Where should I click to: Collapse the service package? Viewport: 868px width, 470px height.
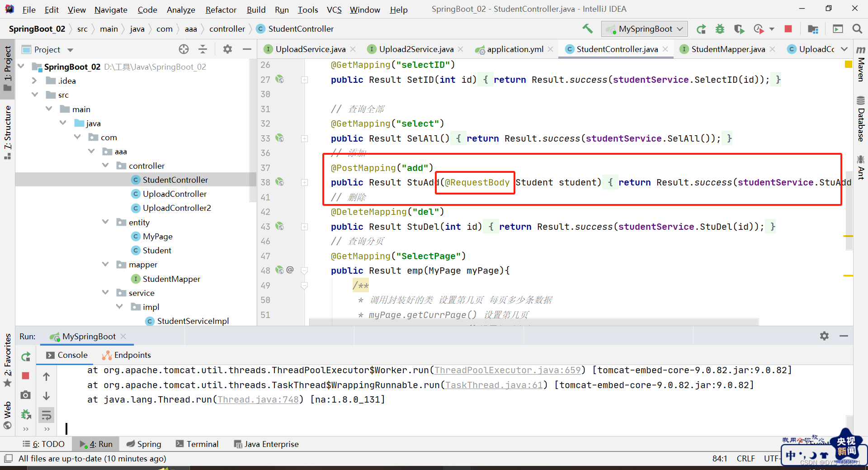(x=105, y=293)
